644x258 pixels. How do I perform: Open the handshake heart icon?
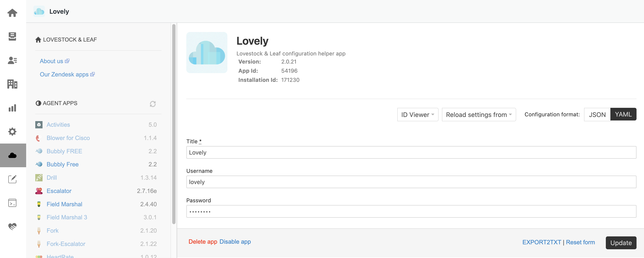click(x=12, y=226)
